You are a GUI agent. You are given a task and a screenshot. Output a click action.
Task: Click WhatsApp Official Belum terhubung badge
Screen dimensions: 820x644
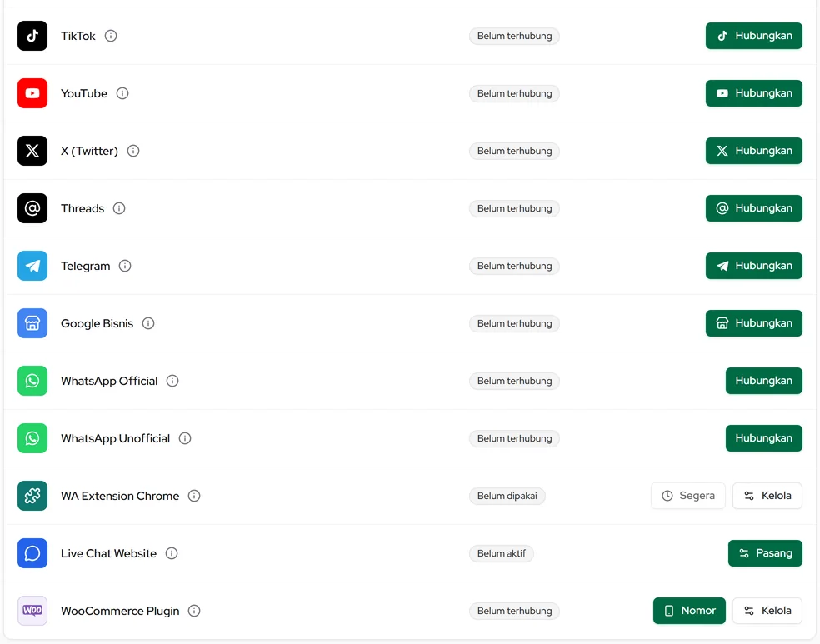515,381
